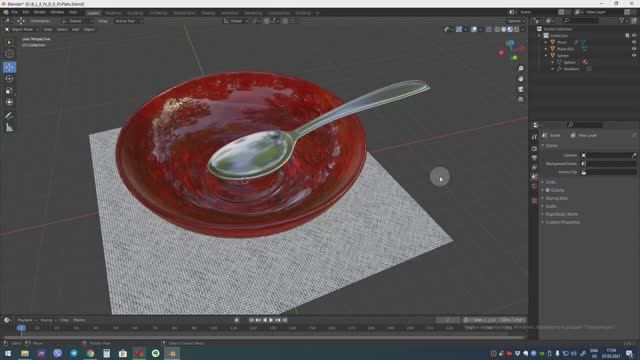Select the Measure ruler tool
The height and width of the screenshot is (360, 640).
[x=9, y=128]
